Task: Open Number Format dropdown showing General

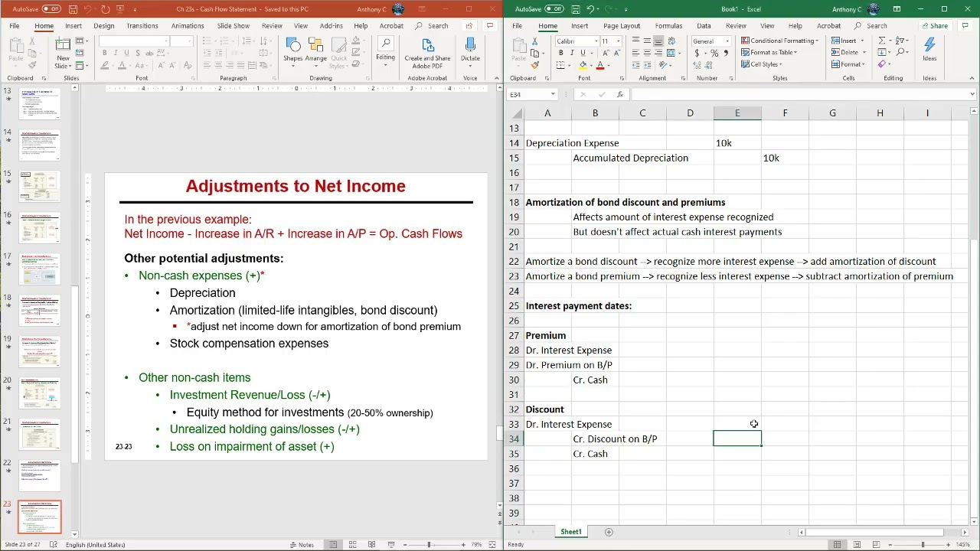Action: coord(711,41)
